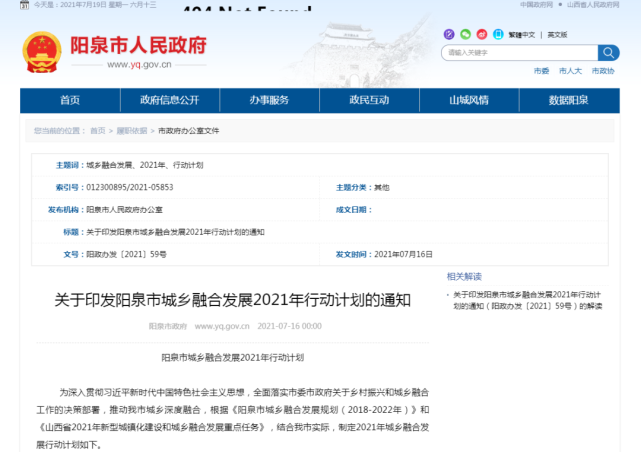Image resolution: width=641 pixels, height=452 pixels.
Task: Open the related interpretation article link
Action: point(527,300)
